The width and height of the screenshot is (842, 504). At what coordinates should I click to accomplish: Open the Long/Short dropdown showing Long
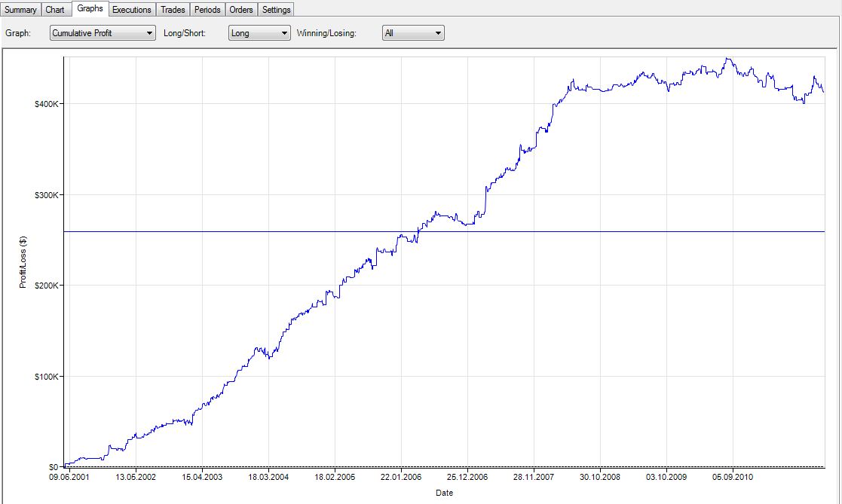(x=259, y=33)
